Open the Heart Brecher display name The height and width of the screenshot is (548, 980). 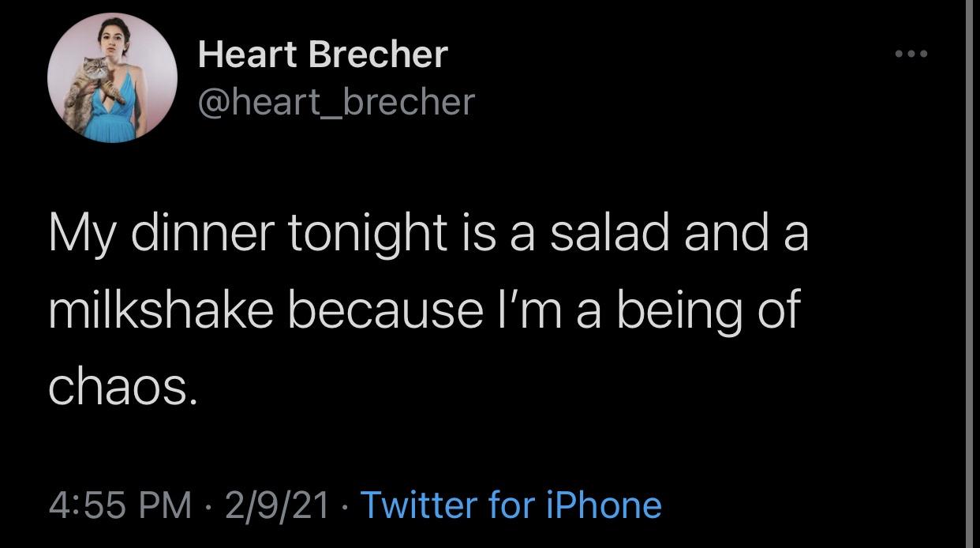pyautogui.click(x=323, y=54)
